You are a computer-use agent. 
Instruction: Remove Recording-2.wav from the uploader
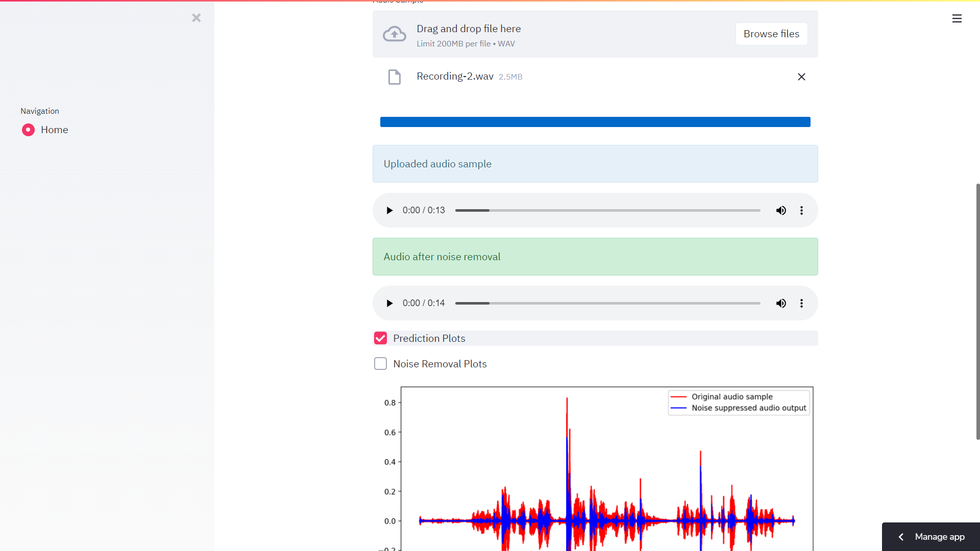[801, 77]
